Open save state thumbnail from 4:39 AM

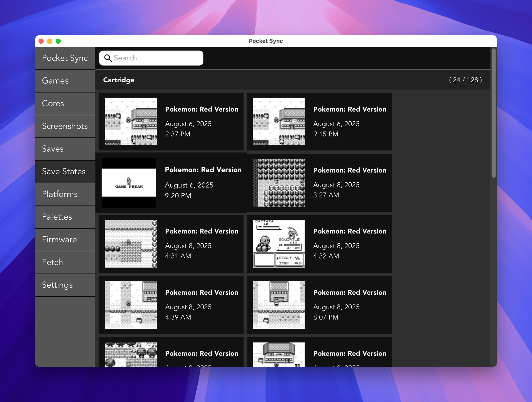coord(131,305)
